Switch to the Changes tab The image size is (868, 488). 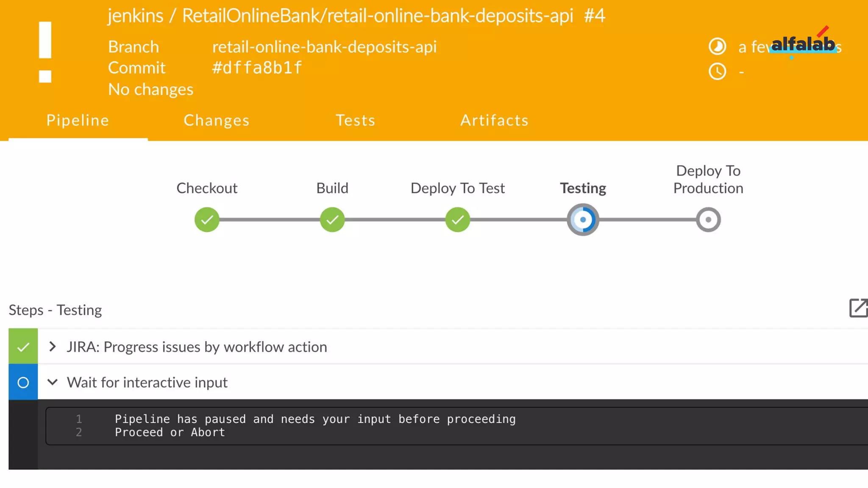tap(216, 120)
